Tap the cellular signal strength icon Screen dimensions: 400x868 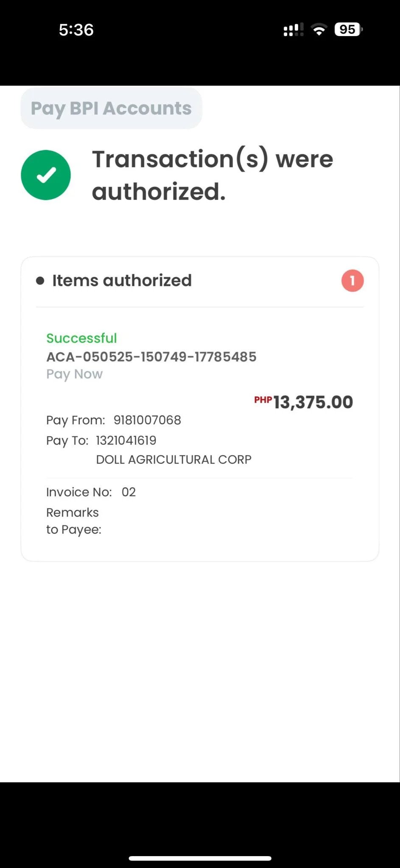tap(293, 30)
